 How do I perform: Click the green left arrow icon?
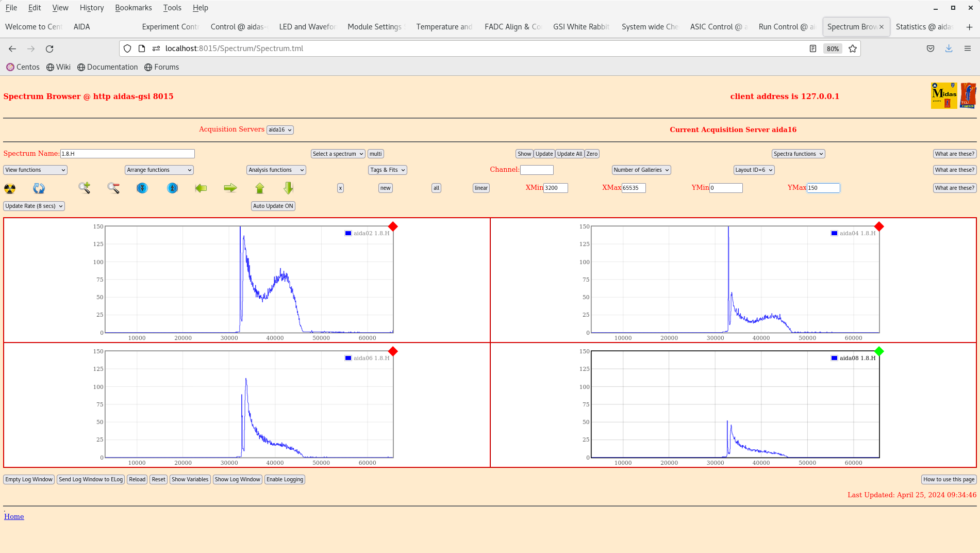[x=201, y=188]
